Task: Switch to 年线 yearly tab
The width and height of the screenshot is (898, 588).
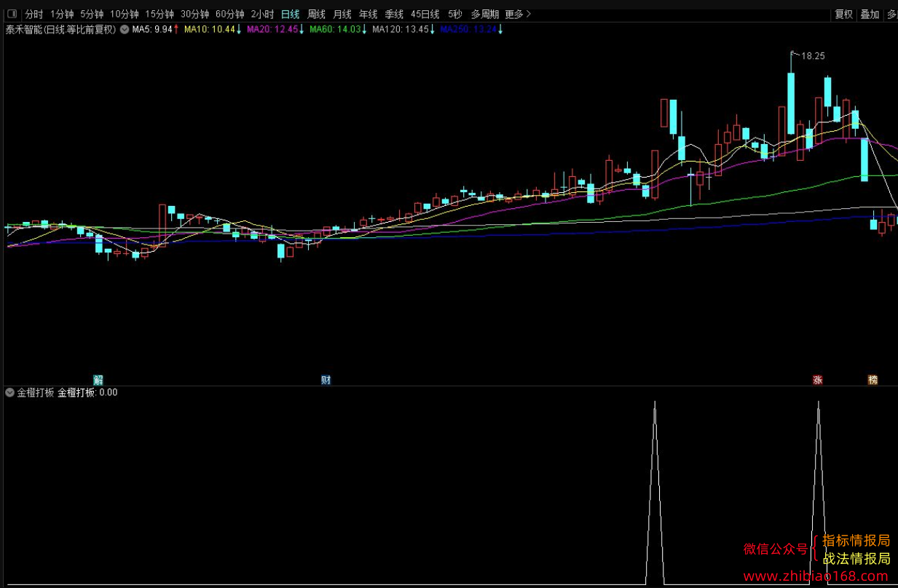Action: (368, 14)
